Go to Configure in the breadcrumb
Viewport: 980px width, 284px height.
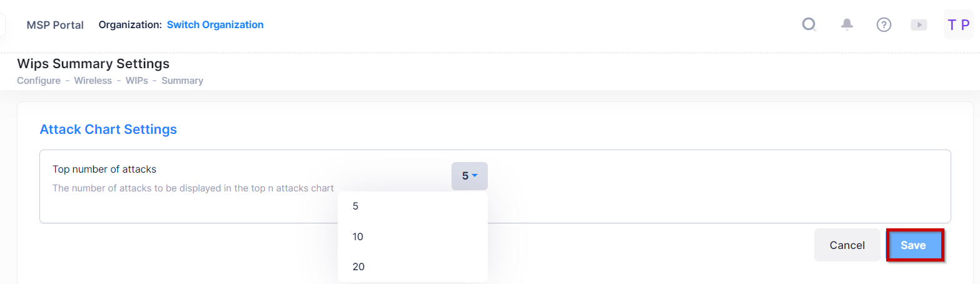point(39,81)
